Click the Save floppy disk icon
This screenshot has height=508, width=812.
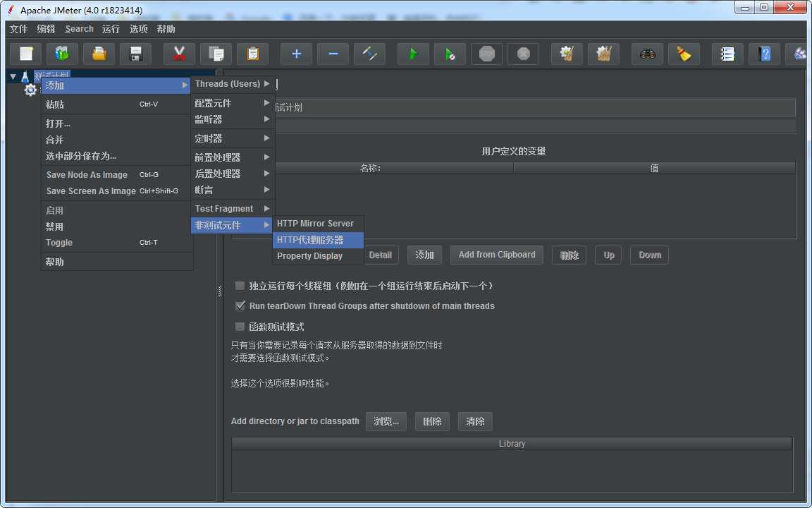click(x=135, y=54)
